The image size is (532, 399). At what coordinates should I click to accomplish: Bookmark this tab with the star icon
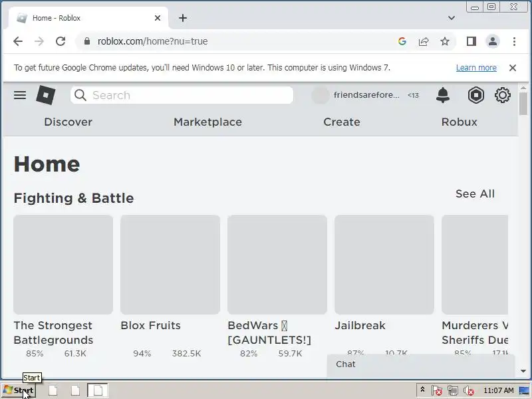445,41
